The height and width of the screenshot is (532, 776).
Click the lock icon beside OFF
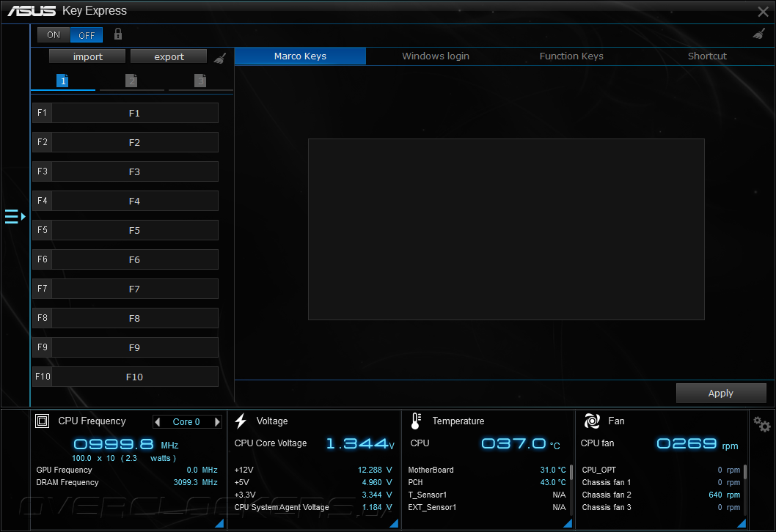118,34
